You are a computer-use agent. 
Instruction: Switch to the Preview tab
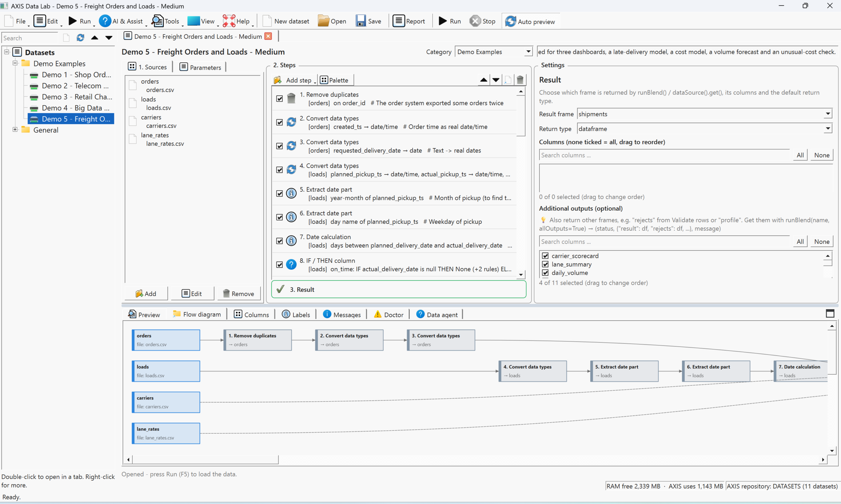coord(144,314)
